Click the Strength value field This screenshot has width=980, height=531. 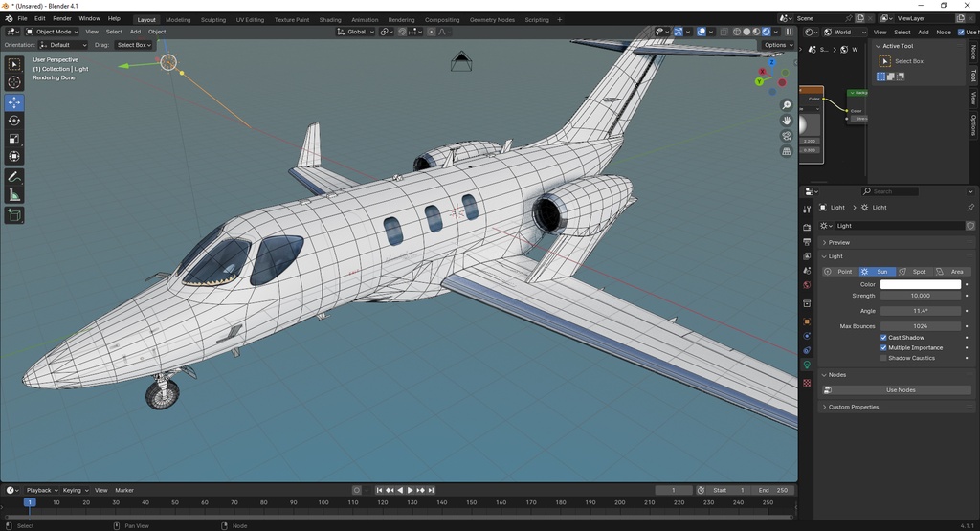(920, 296)
